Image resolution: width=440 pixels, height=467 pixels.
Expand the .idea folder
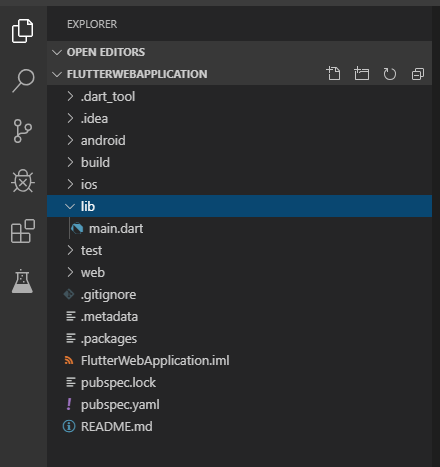70,118
